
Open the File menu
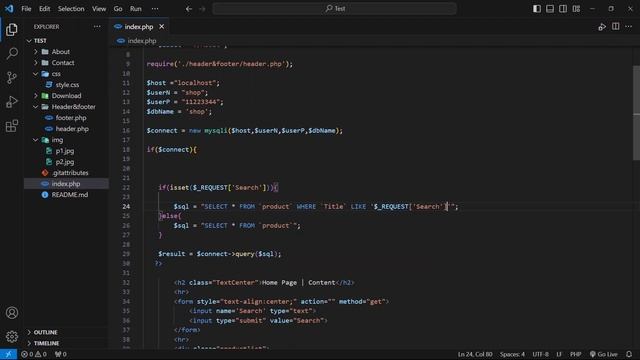[x=26, y=9]
